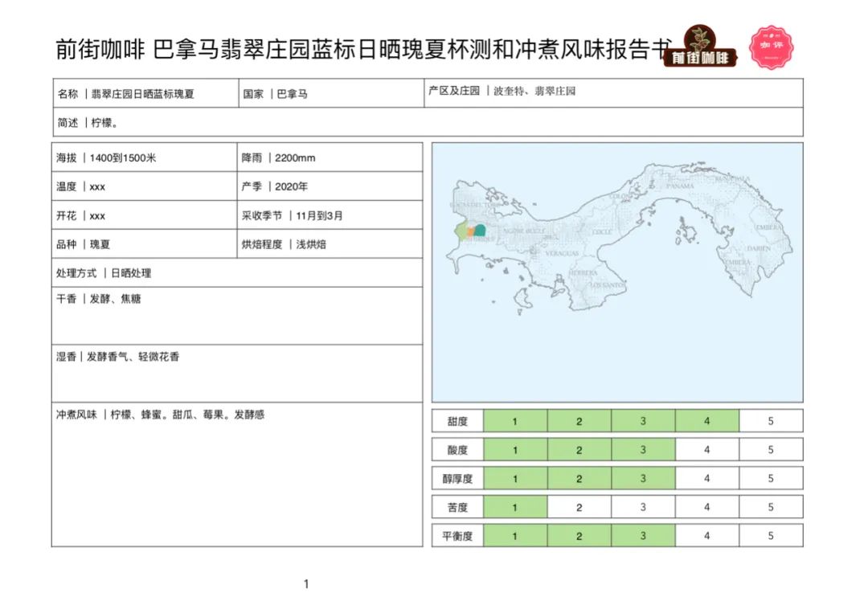The width and height of the screenshot is (868, 613).
Task: Click the 平衡度 row label
Action: tap(458, 536)
